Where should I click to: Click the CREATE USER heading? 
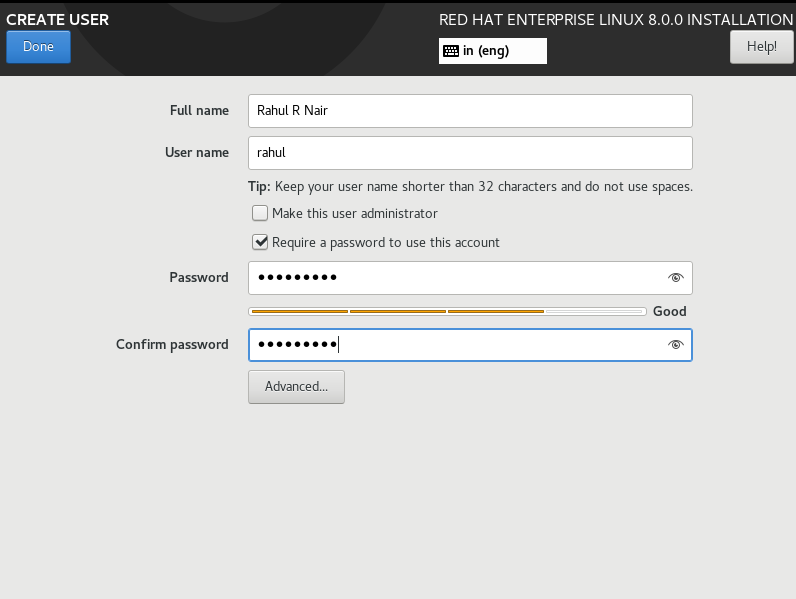(x=57, y=19)
